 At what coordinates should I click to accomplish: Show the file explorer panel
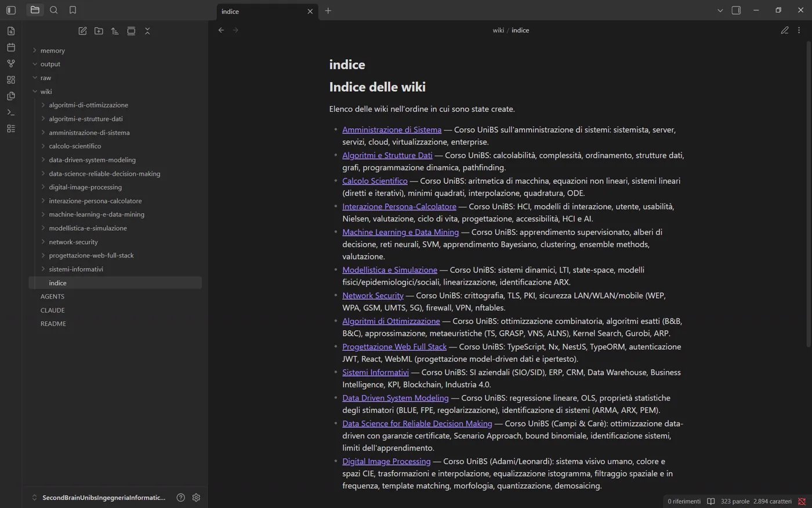[x=35, y=10]
